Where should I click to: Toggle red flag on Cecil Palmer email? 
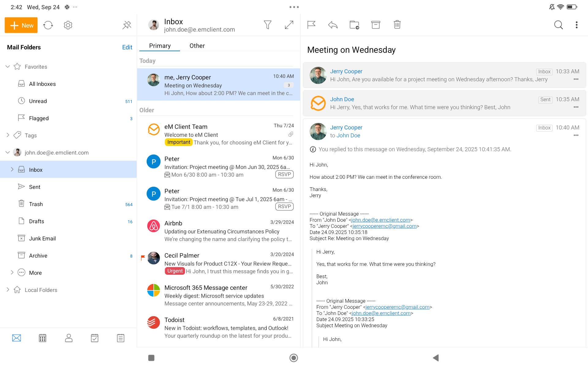tap(143, 258)
